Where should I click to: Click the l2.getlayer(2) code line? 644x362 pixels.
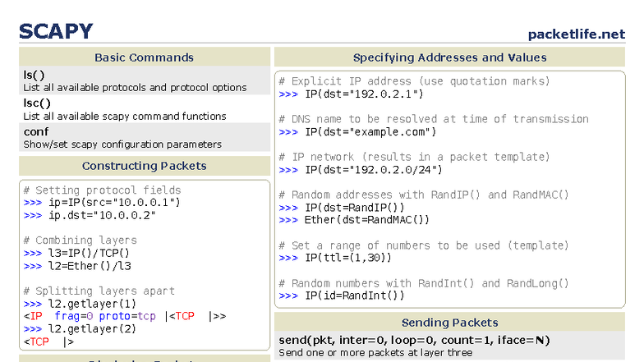80,329
